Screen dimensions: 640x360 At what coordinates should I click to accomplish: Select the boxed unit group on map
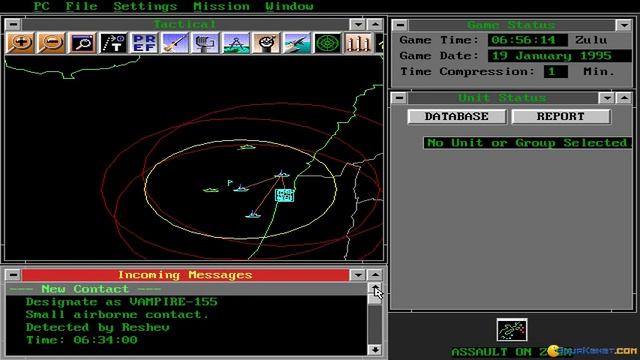(284, 195)
